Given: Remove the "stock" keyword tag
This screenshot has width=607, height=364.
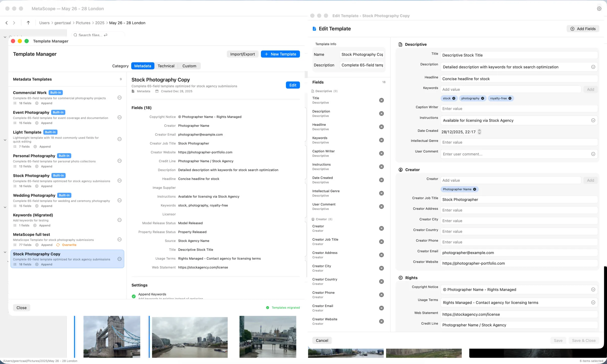Looking at the screenshot, I should click(x=453, y=98).
